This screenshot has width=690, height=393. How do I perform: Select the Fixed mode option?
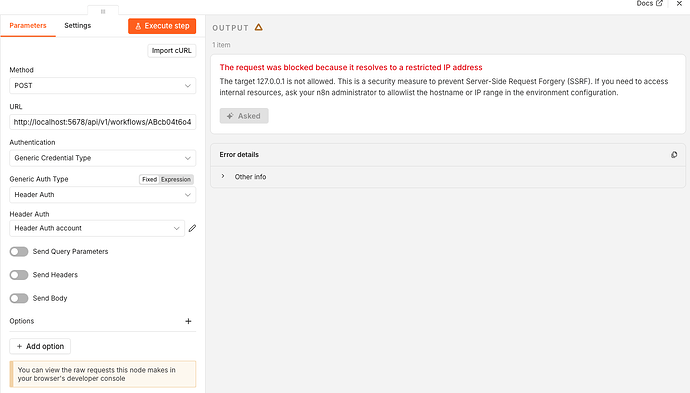(149, 180)
